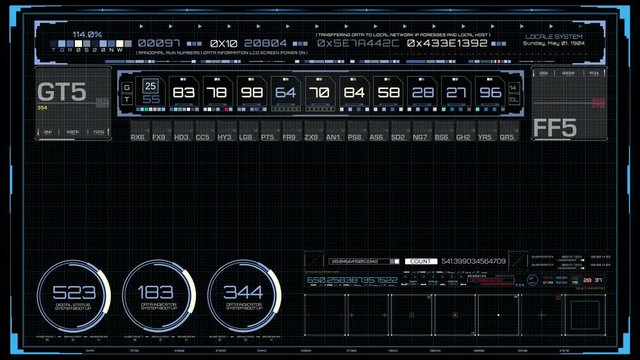Image resolution: width=640 pixels, height=360 pixels.
Task: Click the diagonal-line box left of number field
Action: coord(314,260)
